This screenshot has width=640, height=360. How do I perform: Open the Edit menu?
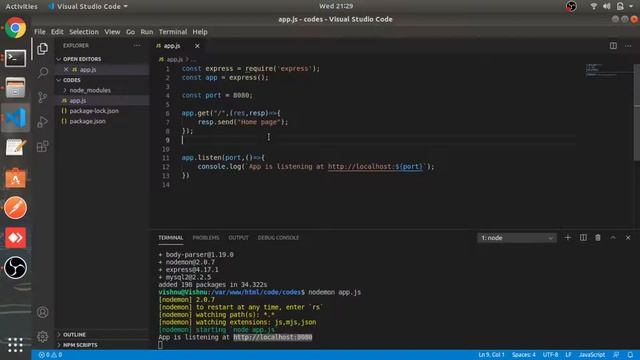click(57, 32)
